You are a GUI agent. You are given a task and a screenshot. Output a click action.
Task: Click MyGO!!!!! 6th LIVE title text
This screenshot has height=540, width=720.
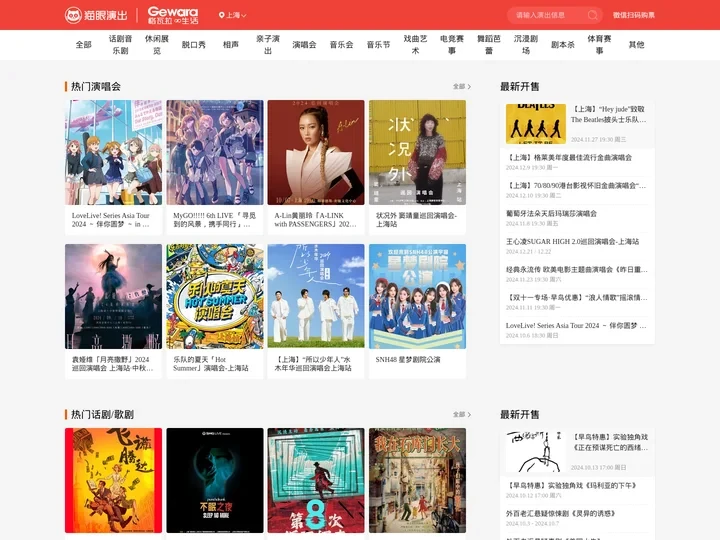[214, 219]
